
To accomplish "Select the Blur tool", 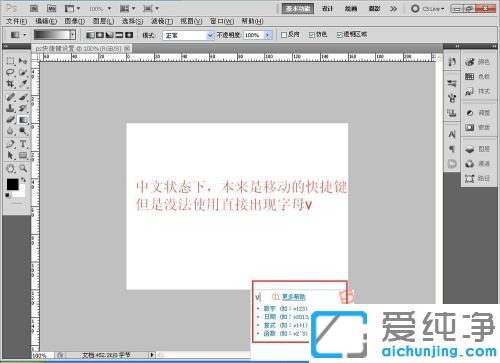I will tap(10, 131).
